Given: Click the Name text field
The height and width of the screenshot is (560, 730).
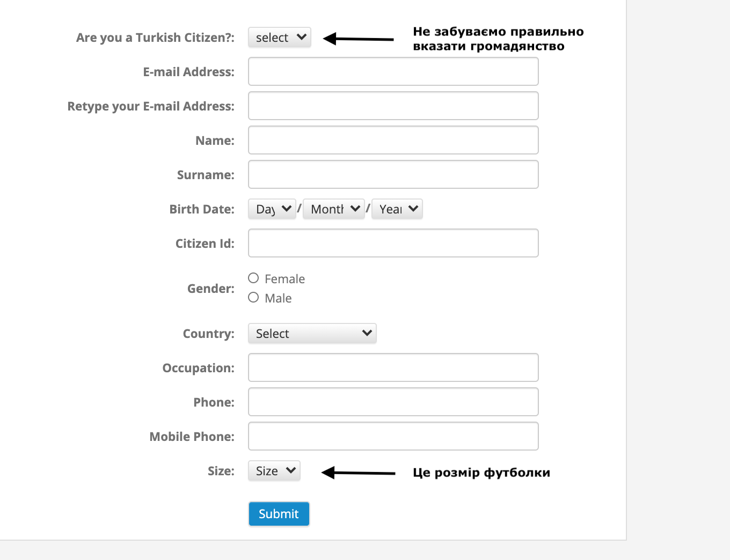Looking at the screenshot, I should (393, 140).
